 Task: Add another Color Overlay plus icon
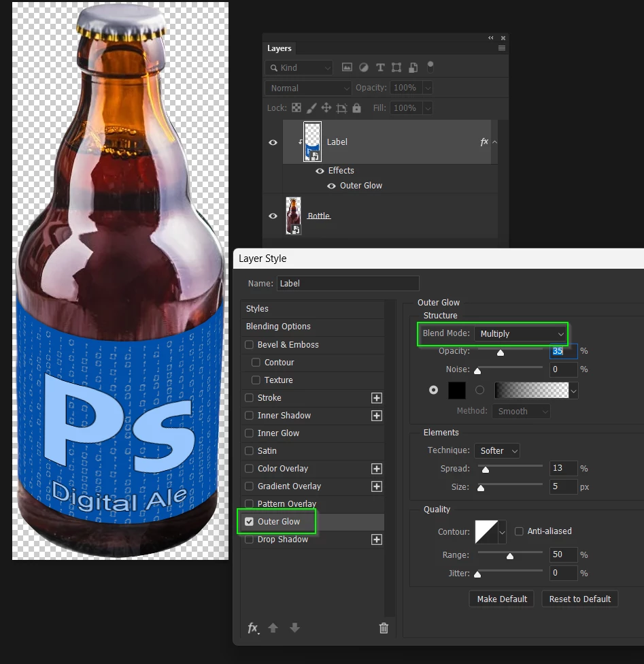[377, 468]
